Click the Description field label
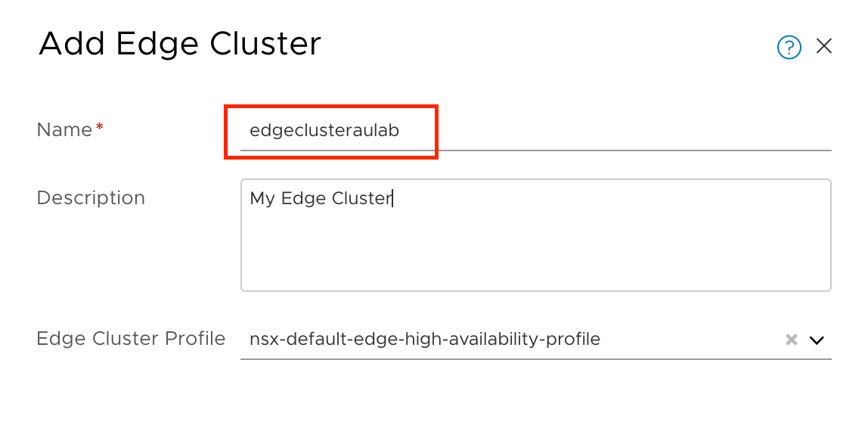 tap(91, 198)
